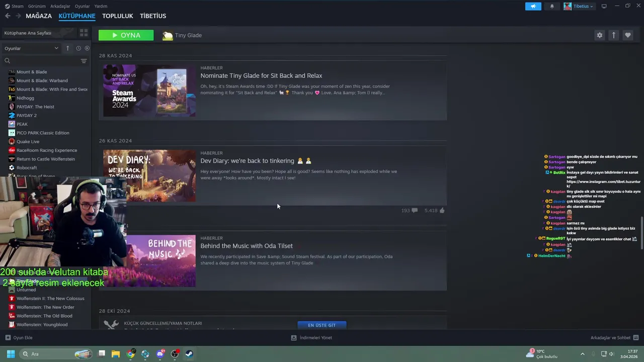Click the Steam taskbar icon
Screen dimensions: 644x362
click(189, 354)
